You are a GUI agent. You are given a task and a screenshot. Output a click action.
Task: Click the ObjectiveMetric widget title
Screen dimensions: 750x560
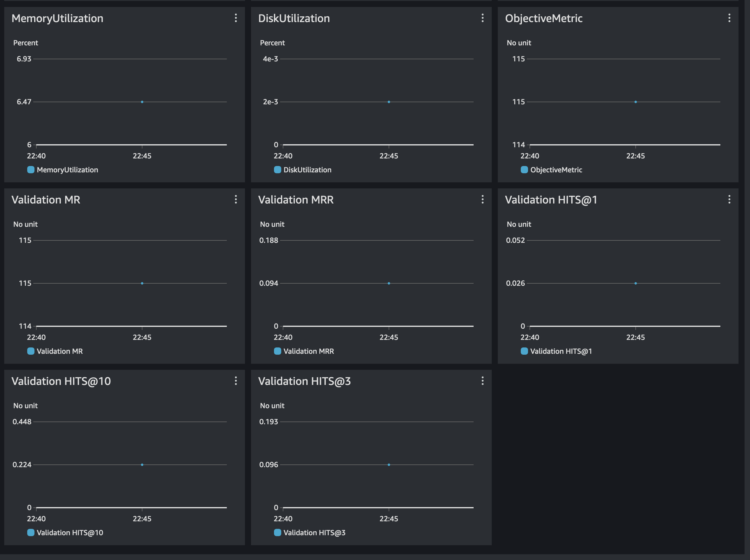(544, 18)
